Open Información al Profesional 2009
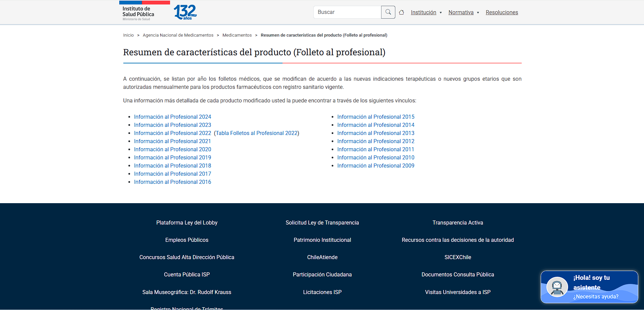 (376, 166)
